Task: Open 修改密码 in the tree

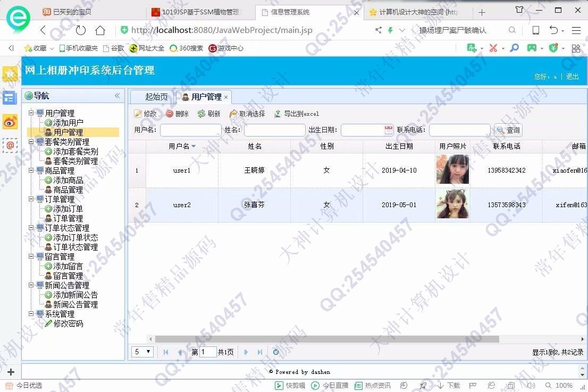Action: click(x=68, y=324)
